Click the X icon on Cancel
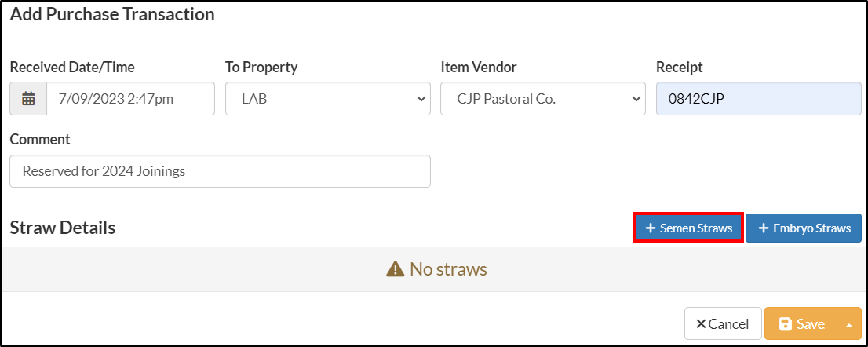This screenshot has width=868, height=347. pyautogui.click(x=700, y=323)
